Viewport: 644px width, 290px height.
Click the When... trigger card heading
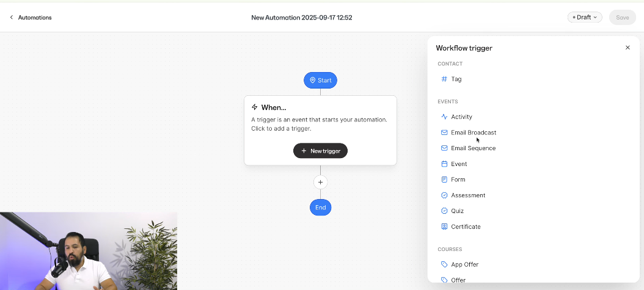pos(274,107)
